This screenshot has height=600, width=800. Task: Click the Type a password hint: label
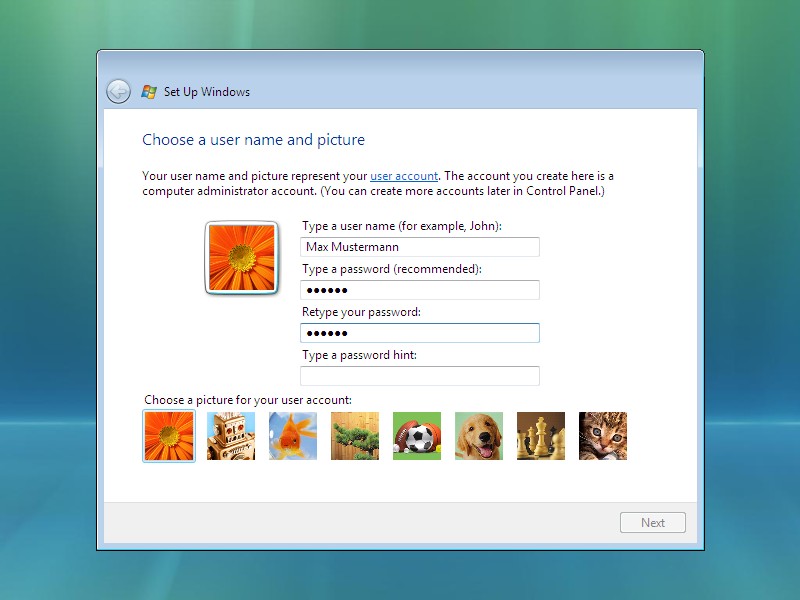pyautogui.click(x=359, y=355)
